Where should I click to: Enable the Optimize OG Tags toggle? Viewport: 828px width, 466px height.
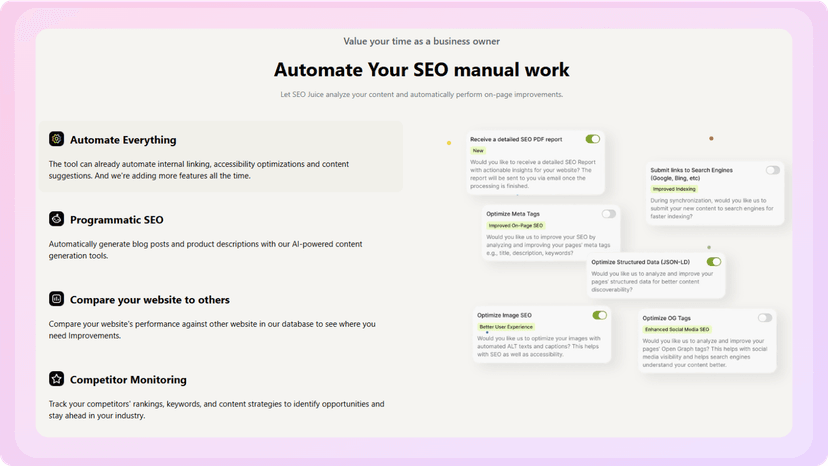(x=765, y=318)
